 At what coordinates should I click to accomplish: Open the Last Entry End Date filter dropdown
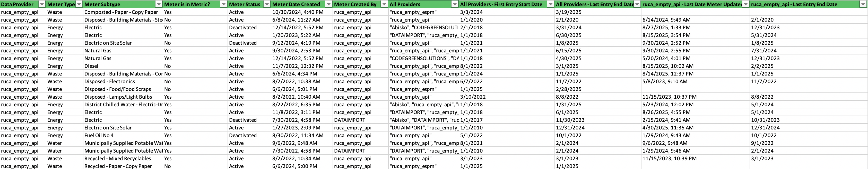click(638, 5)
